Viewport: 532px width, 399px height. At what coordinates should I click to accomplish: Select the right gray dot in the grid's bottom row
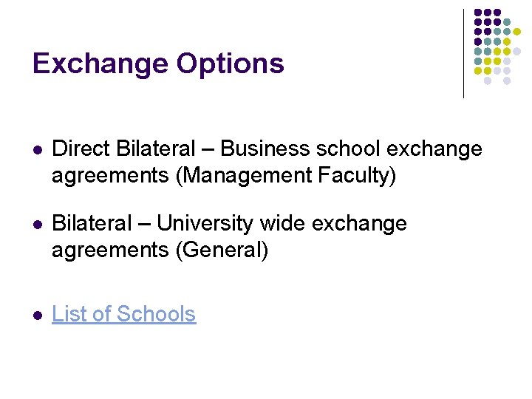(x=507, y=81)
